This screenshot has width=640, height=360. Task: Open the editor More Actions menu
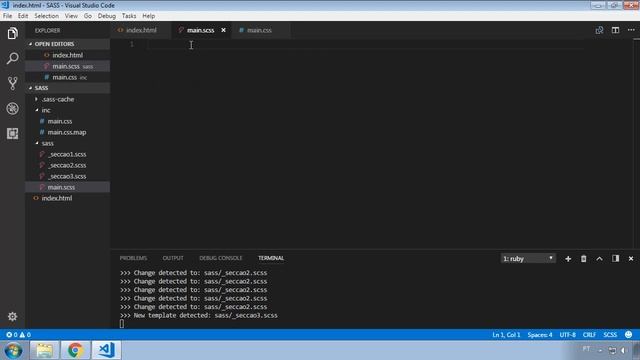631,30
